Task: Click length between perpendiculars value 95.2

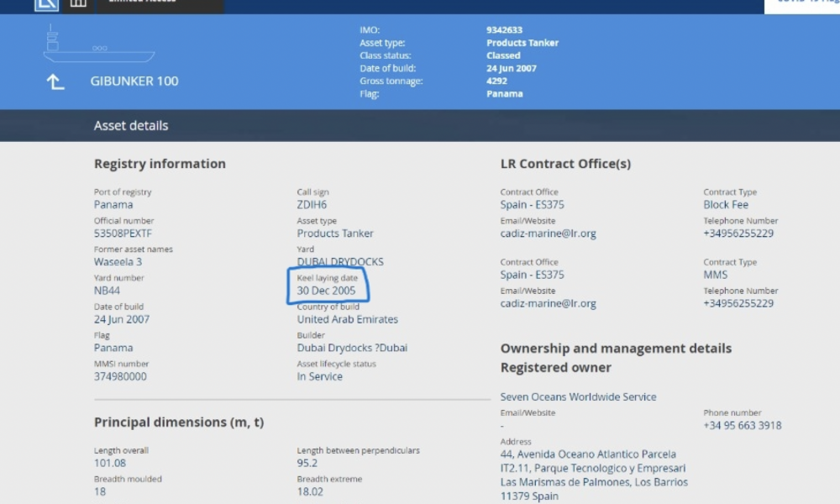Action: click(307, 464)
